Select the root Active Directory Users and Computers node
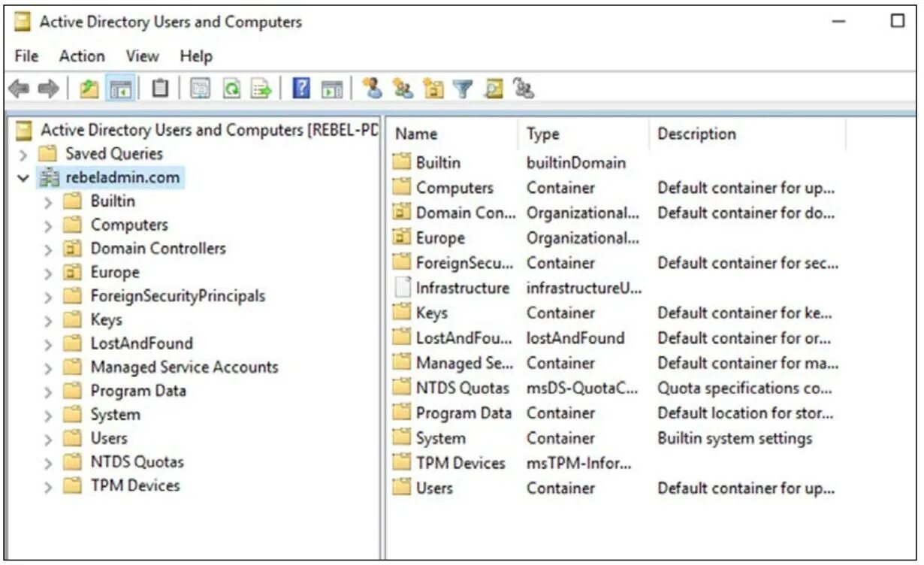 pyautogui.click(x=209, y=130)
